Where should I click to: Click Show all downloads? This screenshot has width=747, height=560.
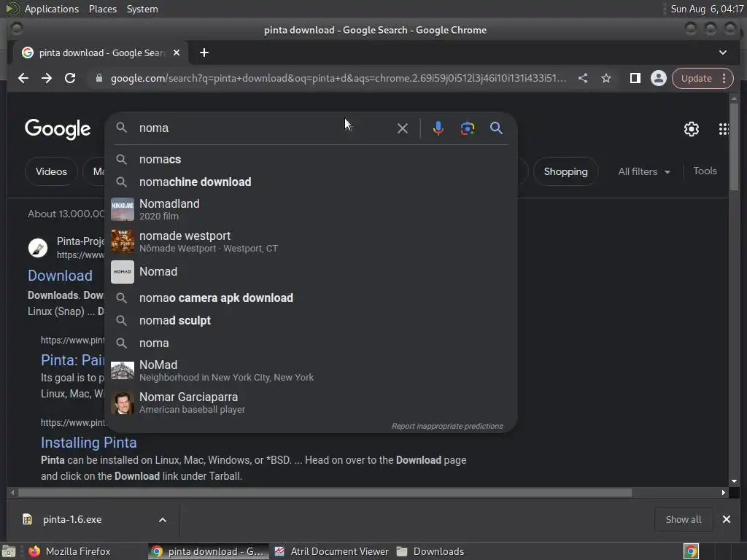tap(683, 519)
